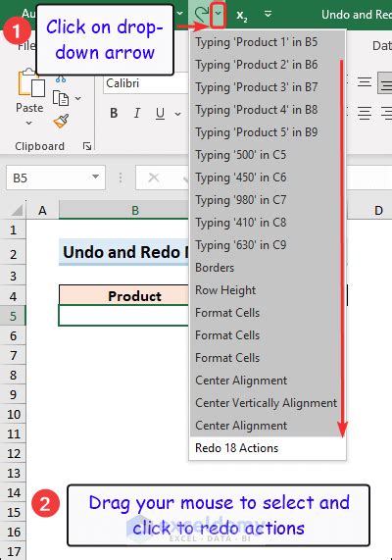Select redo item Typing '410' in C8
This screenshot has height=560, width=392.
coord(267,223)
